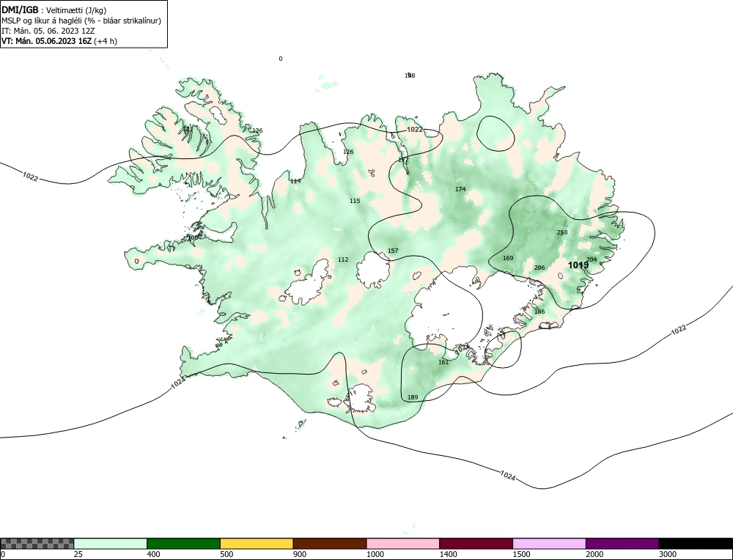Image resolution: width=733 pixels, height=560 pixels.
Task: Click the legend scale label 1000
Action: pos(375,554)
